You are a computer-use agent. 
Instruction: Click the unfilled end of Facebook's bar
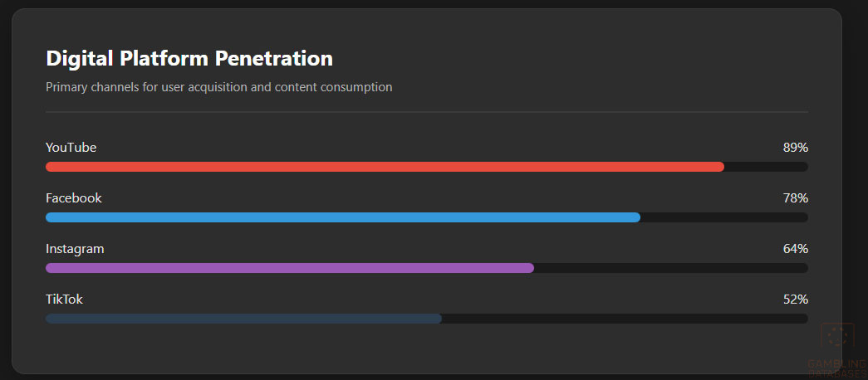coord(724,217)
